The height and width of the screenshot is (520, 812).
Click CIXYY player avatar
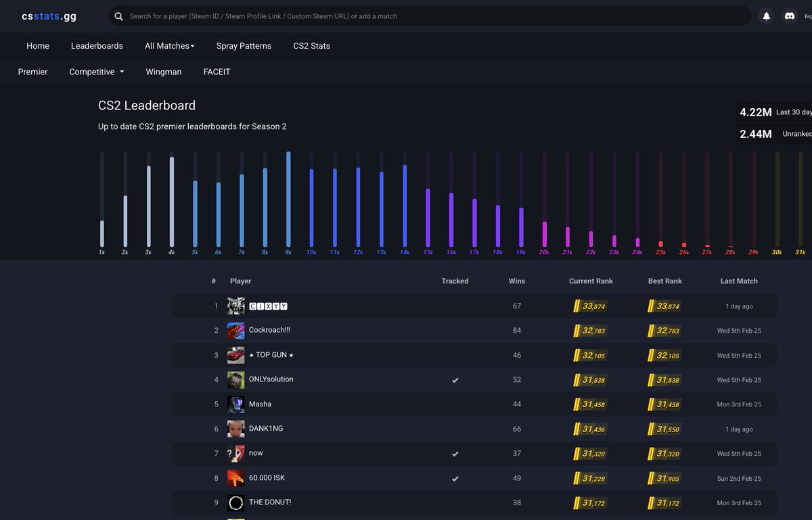click(x=236, y=306)
